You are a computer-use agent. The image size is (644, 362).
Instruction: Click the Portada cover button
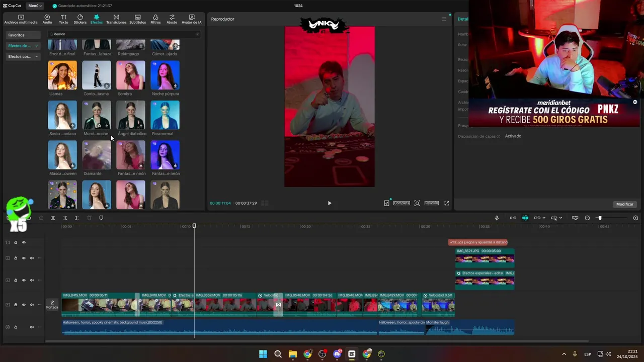pyautogui.click(x=52, y=305)
